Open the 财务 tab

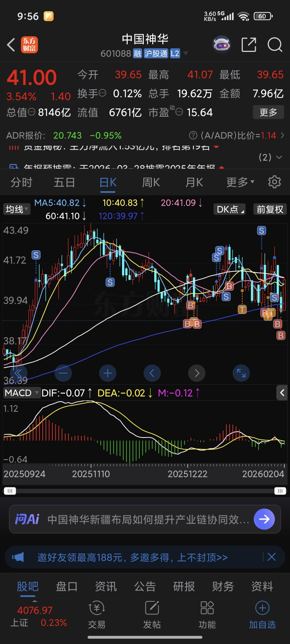coord(223,586)
